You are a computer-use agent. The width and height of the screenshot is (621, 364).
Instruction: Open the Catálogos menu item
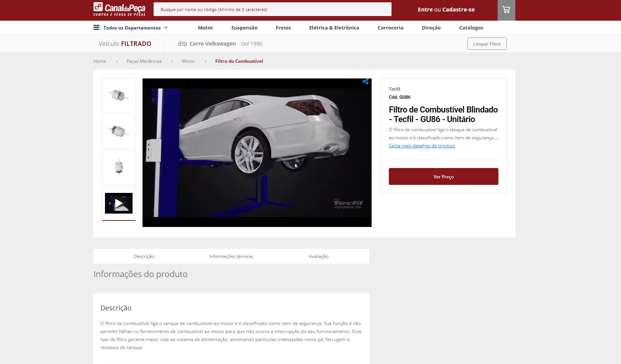pos(471,28)
